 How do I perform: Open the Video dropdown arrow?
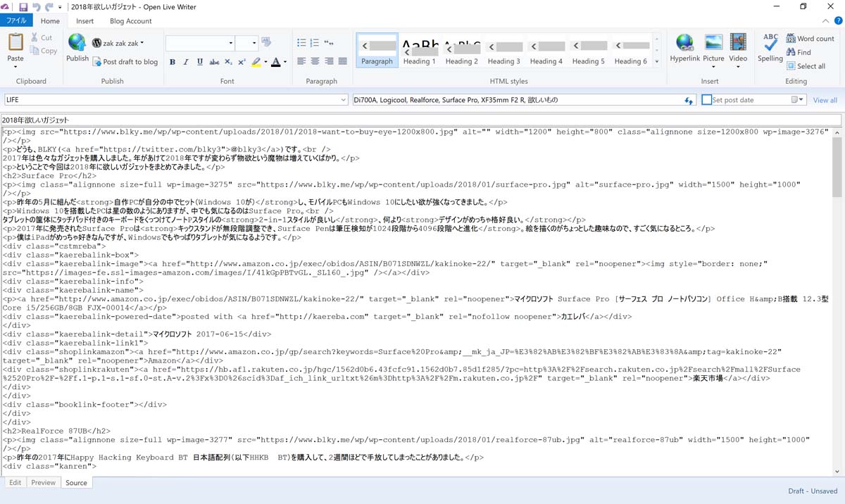738,68
